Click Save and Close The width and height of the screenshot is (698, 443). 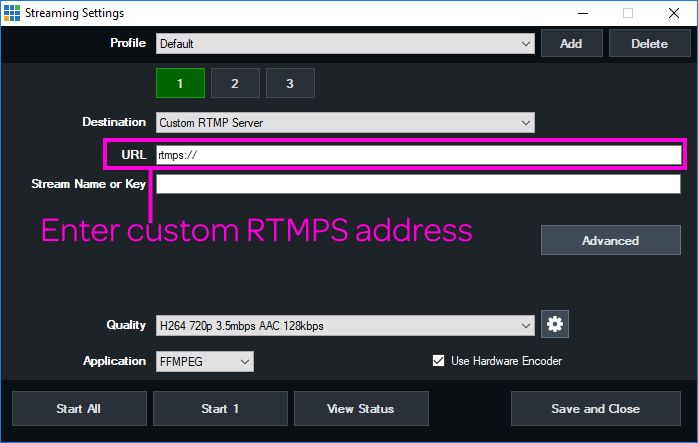tap(595, 408)
